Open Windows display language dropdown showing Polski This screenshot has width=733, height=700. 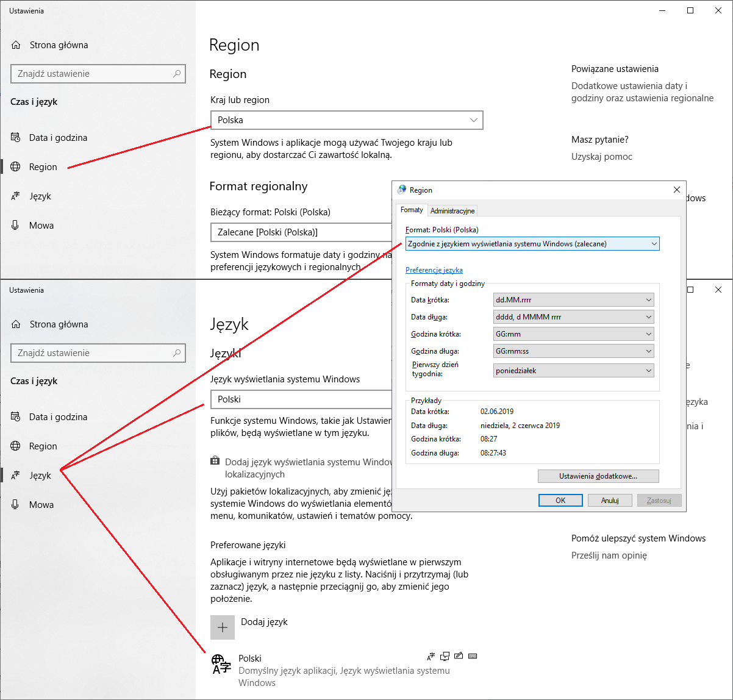tap(302, 399)
